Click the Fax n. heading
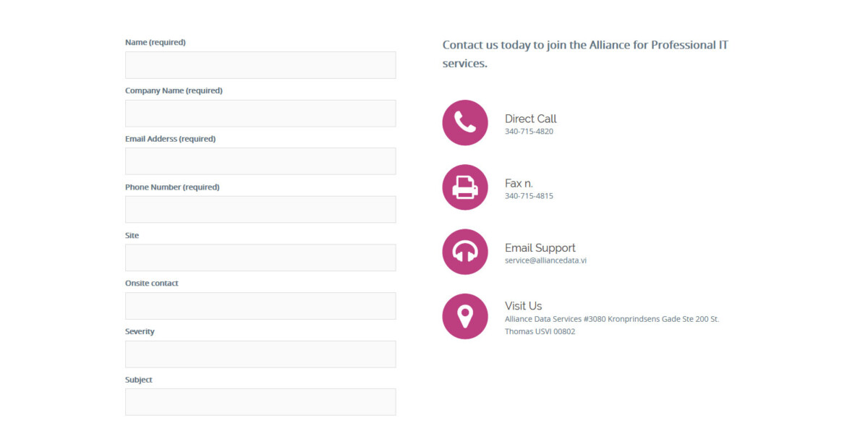 [519, 184]
